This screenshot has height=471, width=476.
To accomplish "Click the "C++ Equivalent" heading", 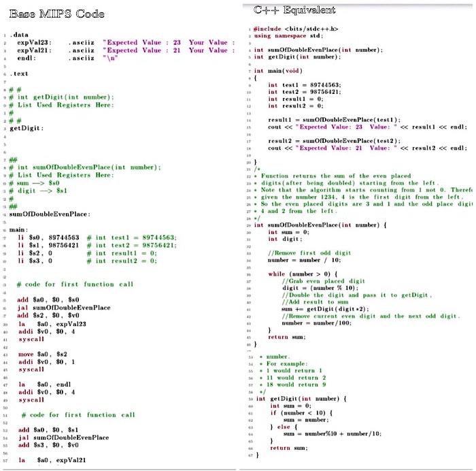I will 294,10.
